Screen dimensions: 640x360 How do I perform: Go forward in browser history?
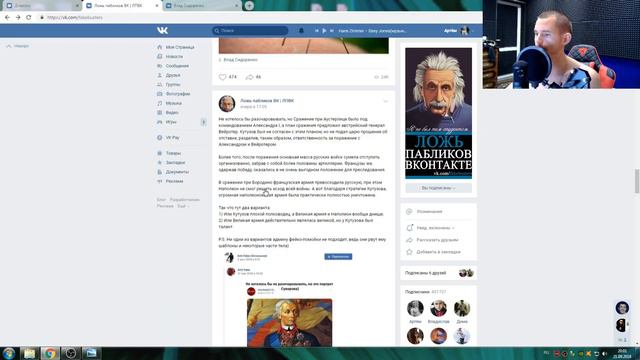pyautogui.click(x=18, y=18)
